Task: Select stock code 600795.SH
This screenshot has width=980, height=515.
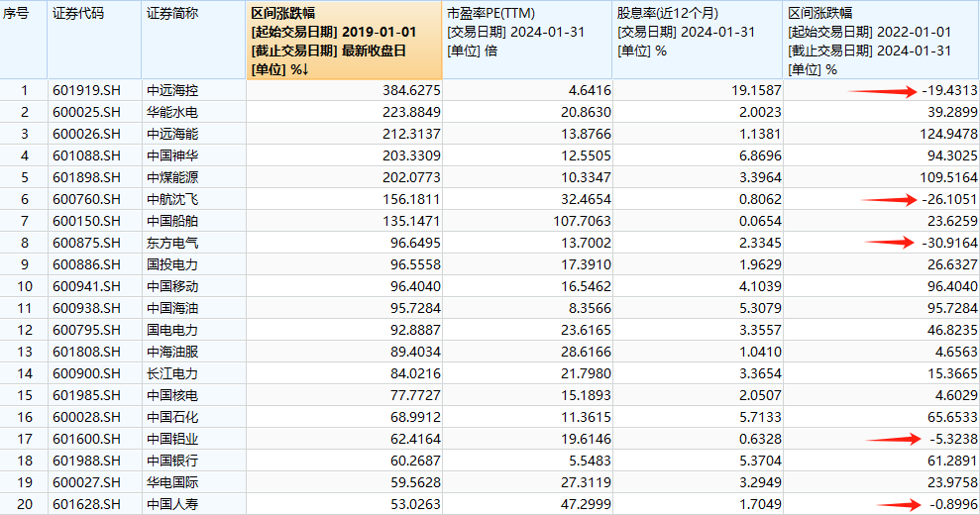Action: 86,330
